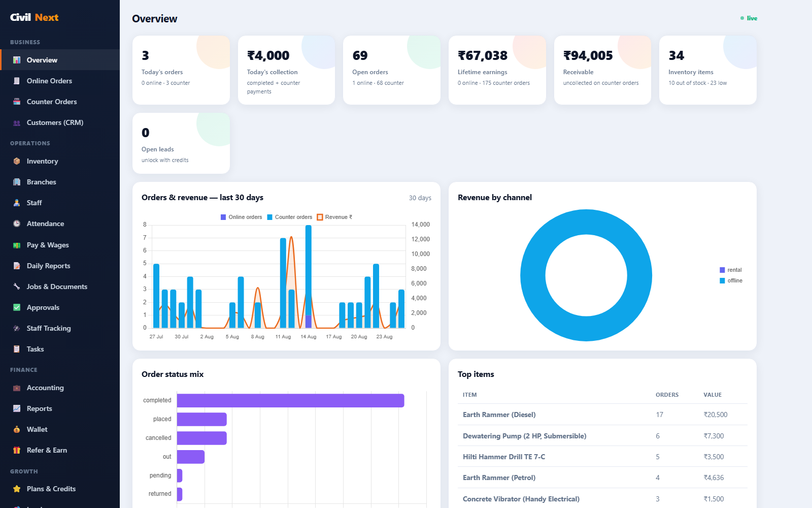Click the Attendance clock icon

point(17,224)
